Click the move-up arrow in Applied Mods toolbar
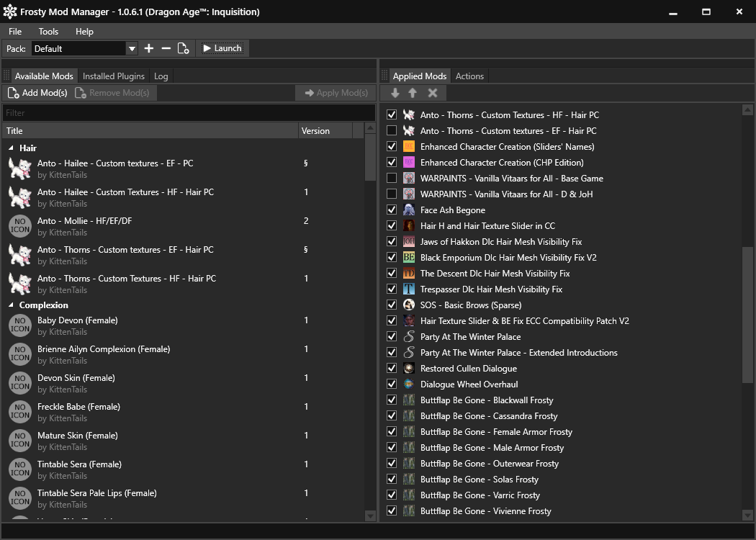Screen dimensions: 756x540 pyautogui.click(x=413, y=93)
